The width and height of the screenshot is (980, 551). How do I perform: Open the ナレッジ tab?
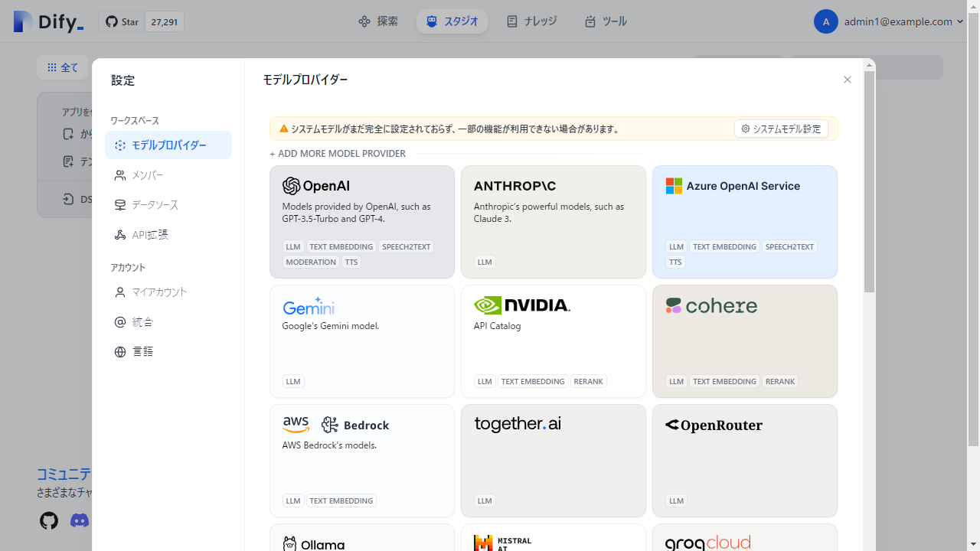pyautogui.click(x=531, y=21)
